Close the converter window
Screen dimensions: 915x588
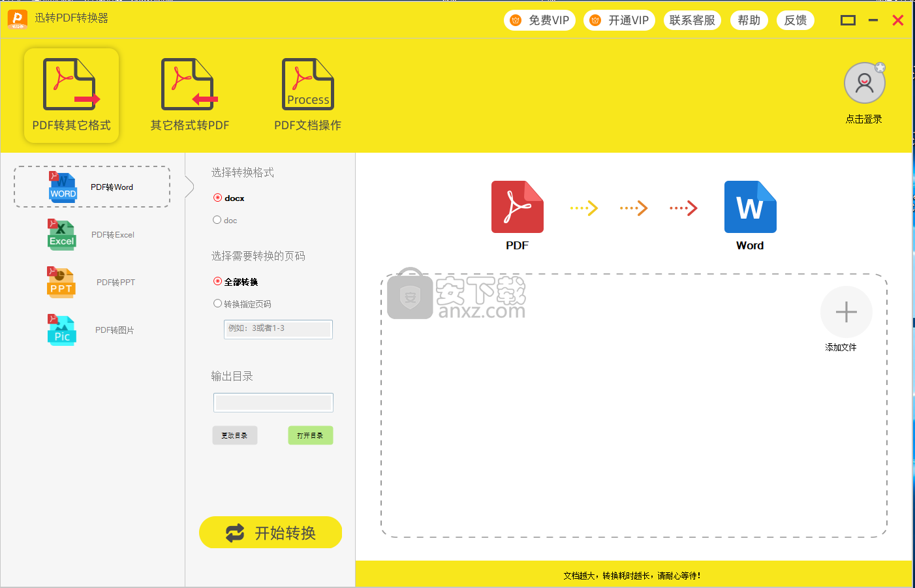tap(898, 20)
